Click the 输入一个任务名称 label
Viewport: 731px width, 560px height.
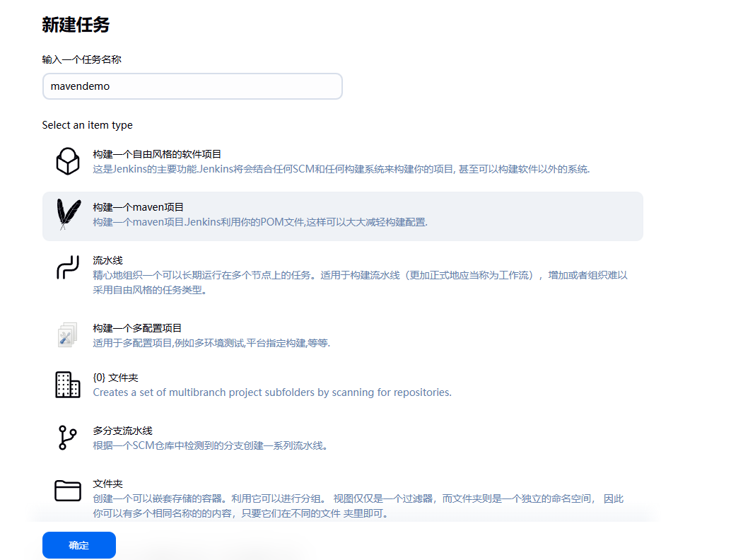tap(81, 59)
